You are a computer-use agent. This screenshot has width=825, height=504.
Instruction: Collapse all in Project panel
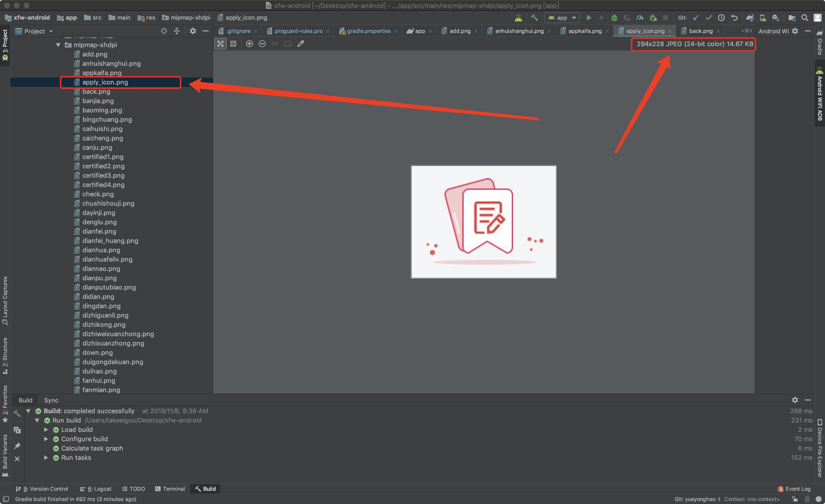click(x=177, y=31)
